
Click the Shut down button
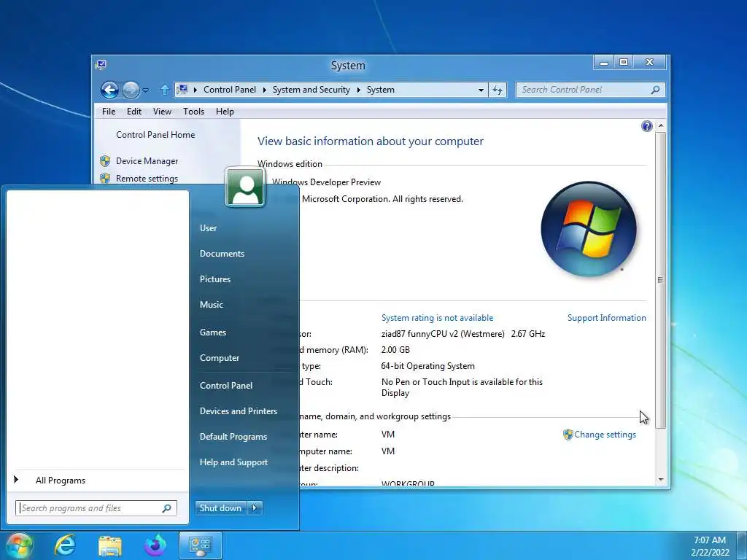[x=221, y=508]
